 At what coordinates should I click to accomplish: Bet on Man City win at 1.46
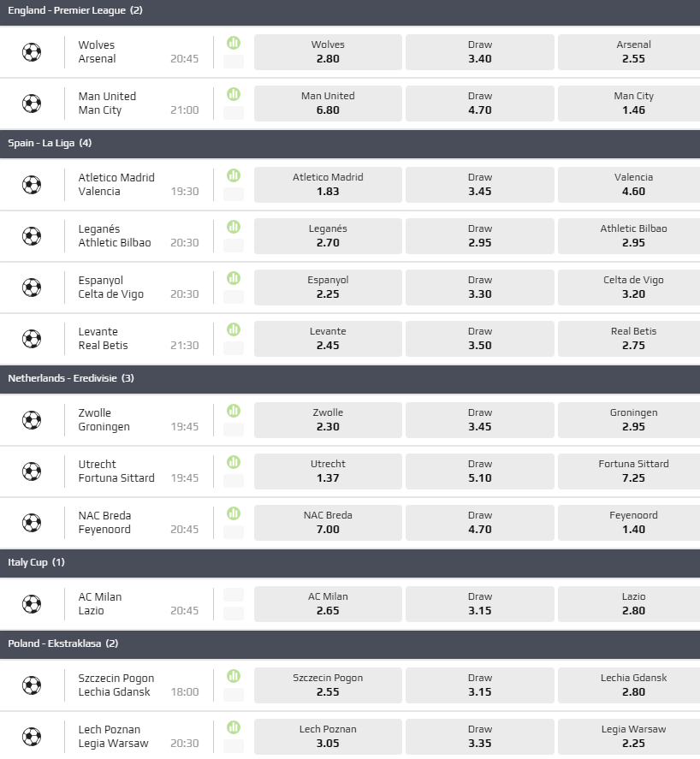pyautogui.click(x=633, y=104)
